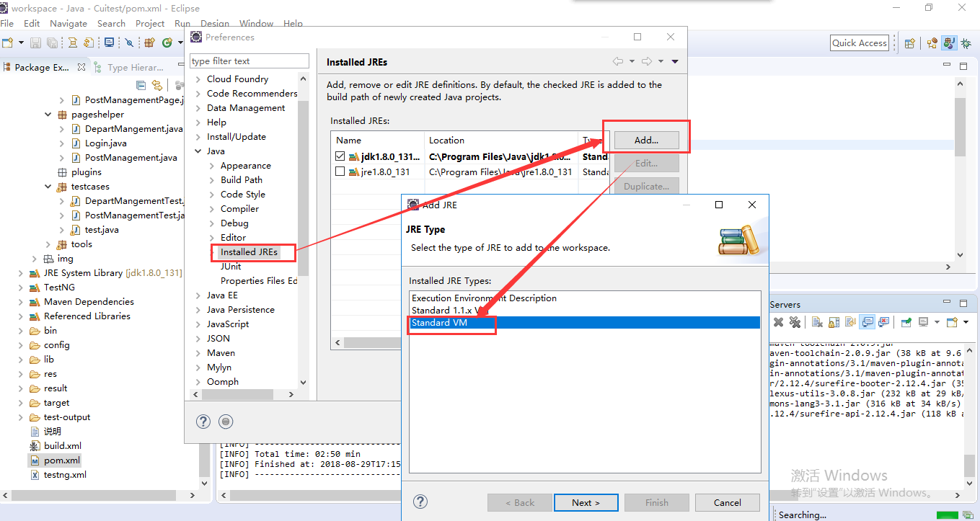Select testng.xml in Package Explorer

(x=58, y=474)
